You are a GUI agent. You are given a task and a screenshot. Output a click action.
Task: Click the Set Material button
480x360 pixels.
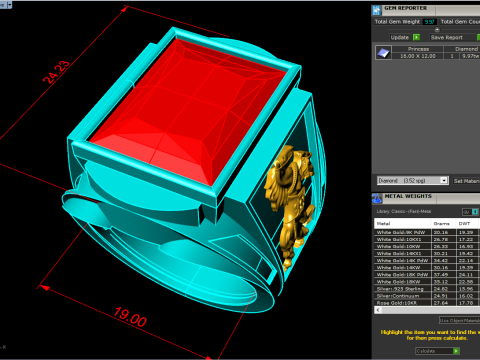(x=466, y=181)
